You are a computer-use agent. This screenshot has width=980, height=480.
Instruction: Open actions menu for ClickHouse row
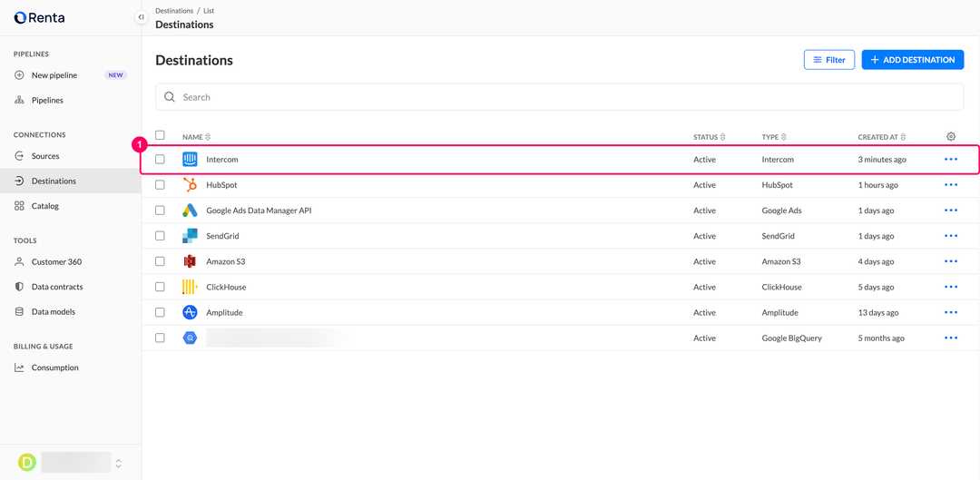tap(951, 287)
